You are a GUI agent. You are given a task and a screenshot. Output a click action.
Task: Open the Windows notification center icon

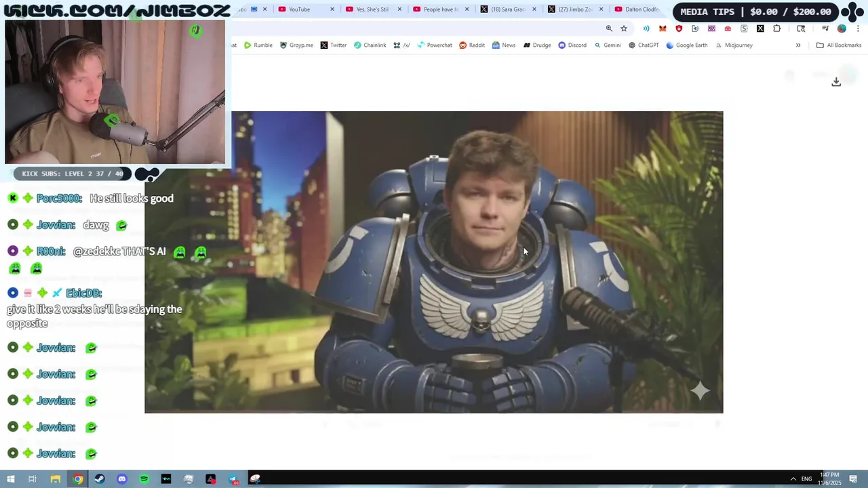pos(854,479)
